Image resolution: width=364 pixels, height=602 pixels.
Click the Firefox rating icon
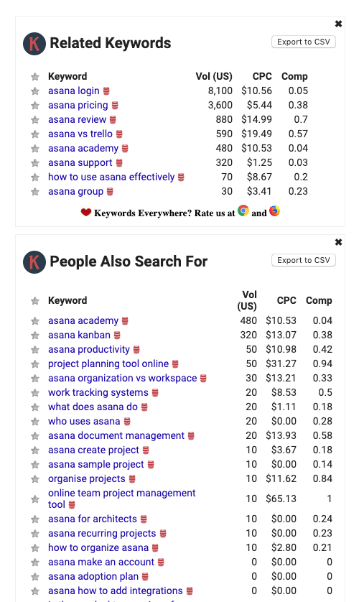tap(274, 210)
